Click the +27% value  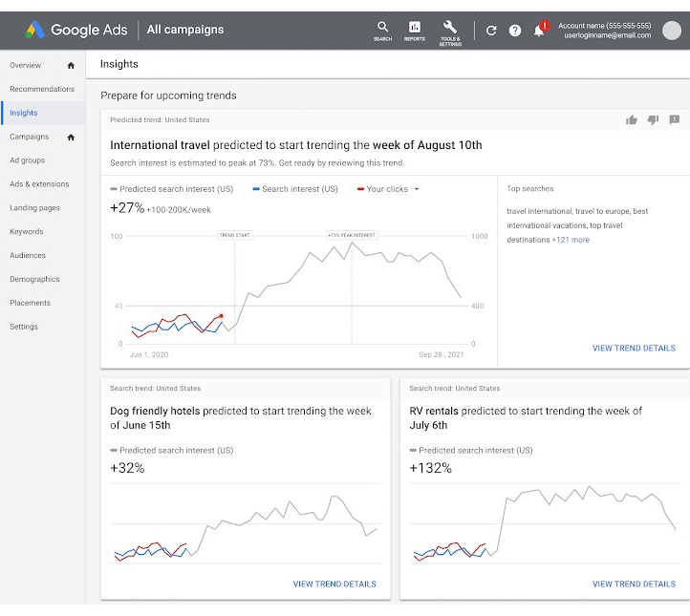tap(127, 207)
